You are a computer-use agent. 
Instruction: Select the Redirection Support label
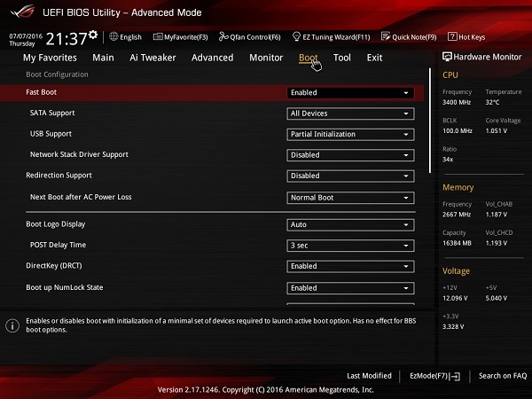59,176
